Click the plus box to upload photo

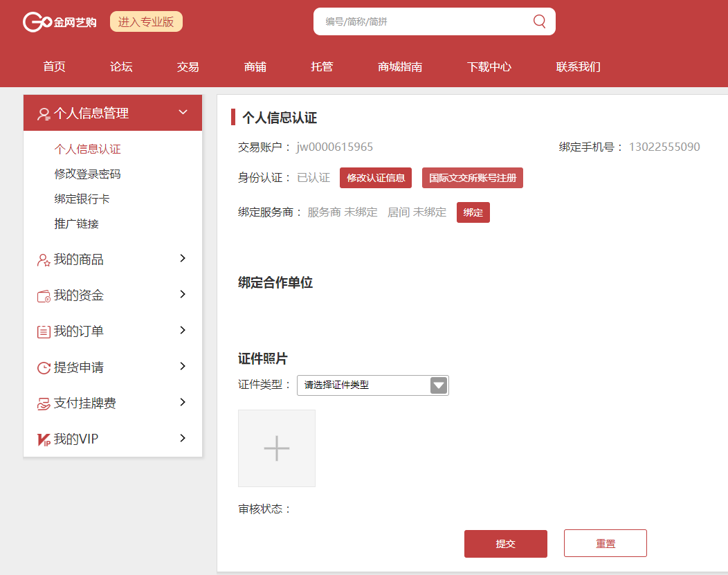277,448
